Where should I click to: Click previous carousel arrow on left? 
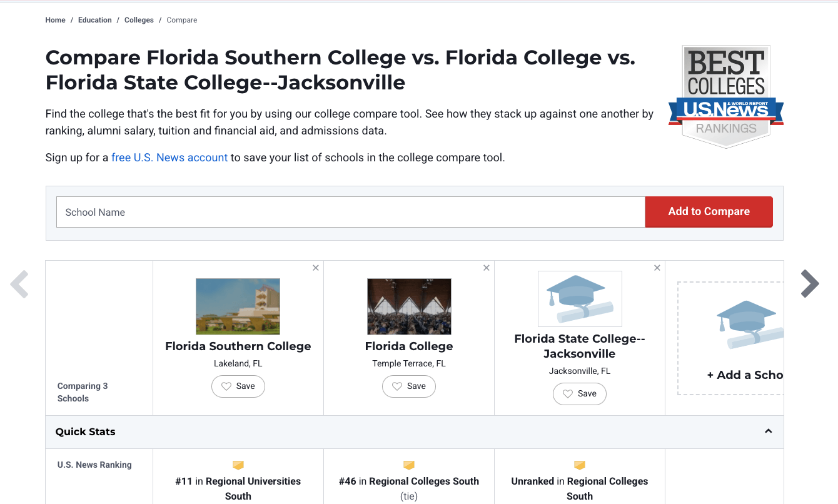coord(20,284)
